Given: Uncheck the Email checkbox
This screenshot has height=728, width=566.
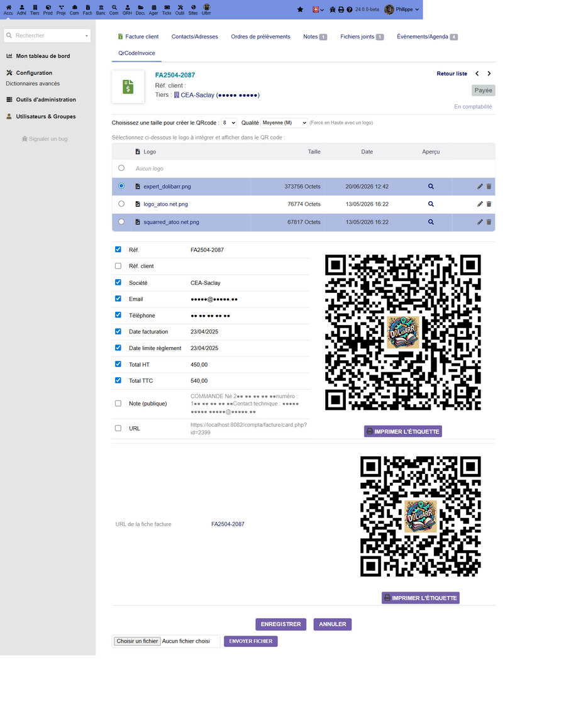Looking at the screenshot, I should (118, 299).
